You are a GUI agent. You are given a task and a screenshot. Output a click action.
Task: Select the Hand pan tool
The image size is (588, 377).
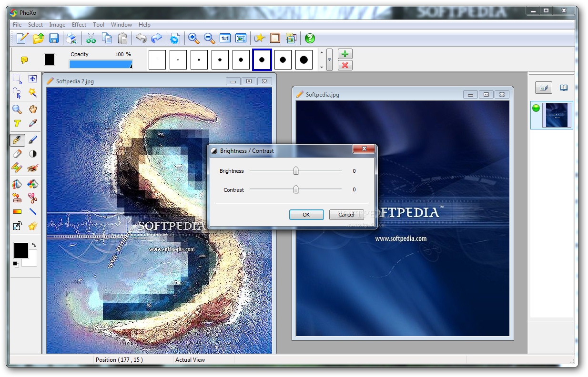(32, 109)
